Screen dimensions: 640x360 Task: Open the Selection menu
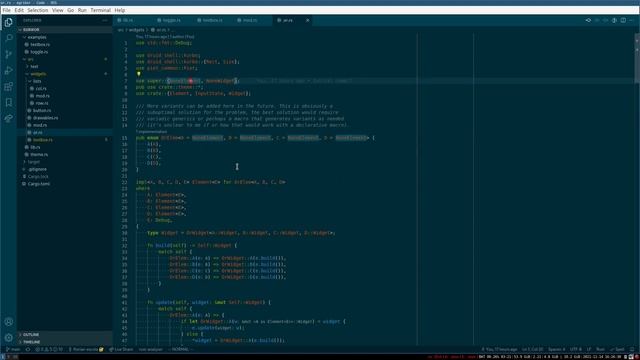[x=38, y=10]
